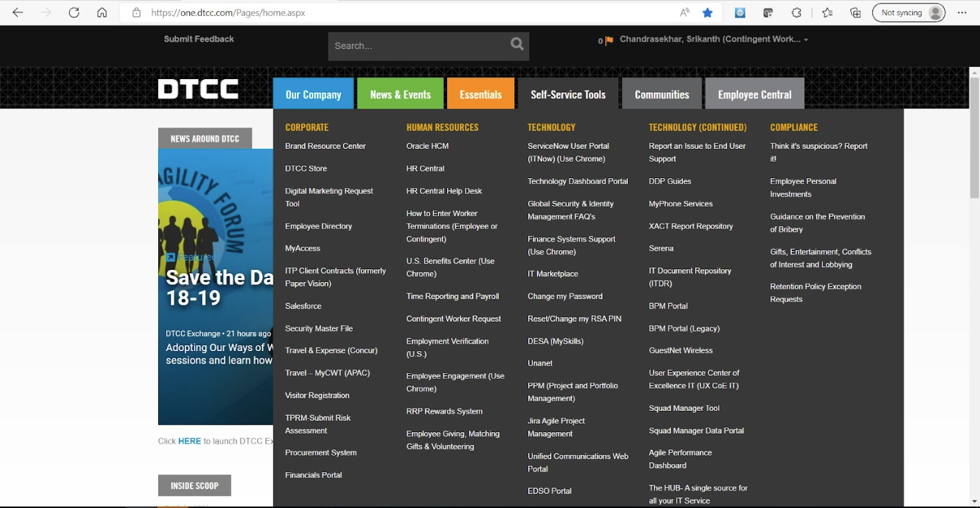
Task: Reload the page with refresh icon
Action: [x=74, y=13]
